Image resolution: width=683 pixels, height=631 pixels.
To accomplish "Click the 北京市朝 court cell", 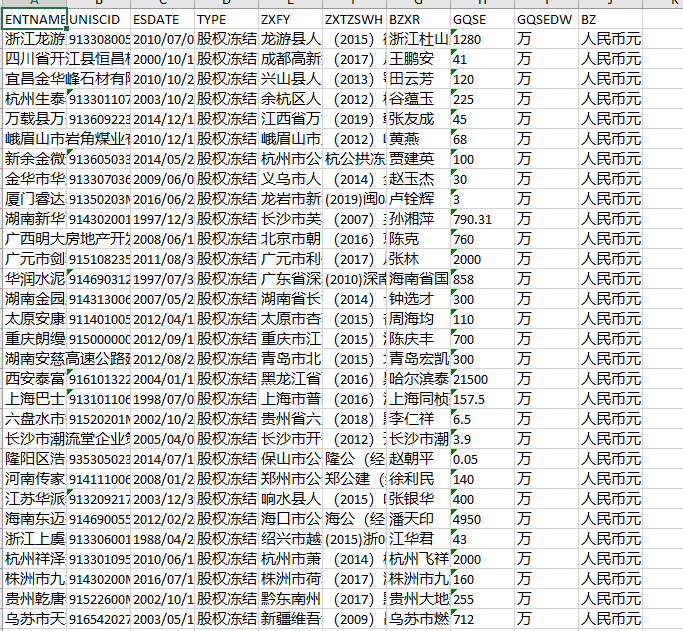I will (291, 239).
